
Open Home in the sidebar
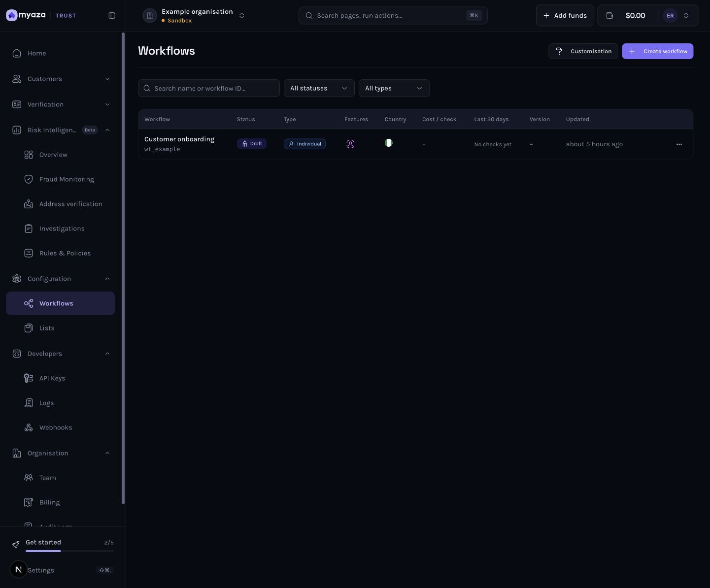[60, 53]
